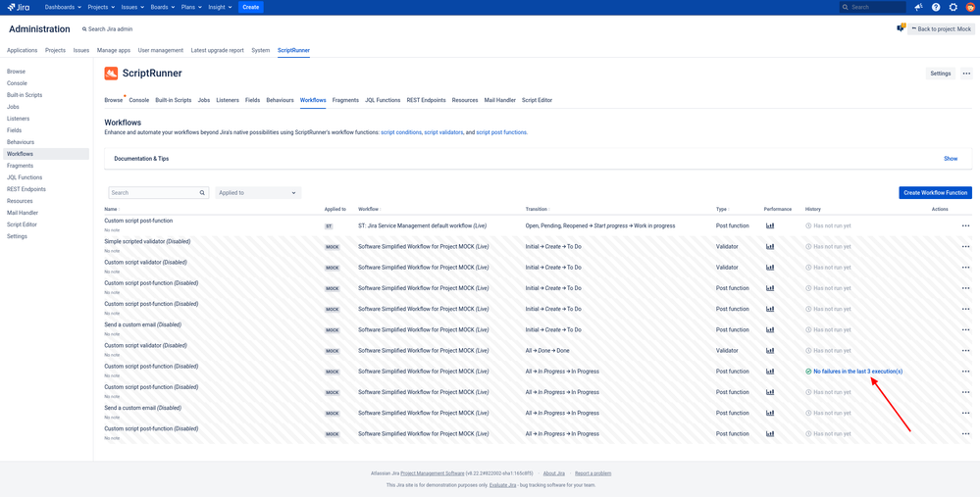
Task: Expand the Issues dropdown in top bar
Action: [x=133, y=7]
